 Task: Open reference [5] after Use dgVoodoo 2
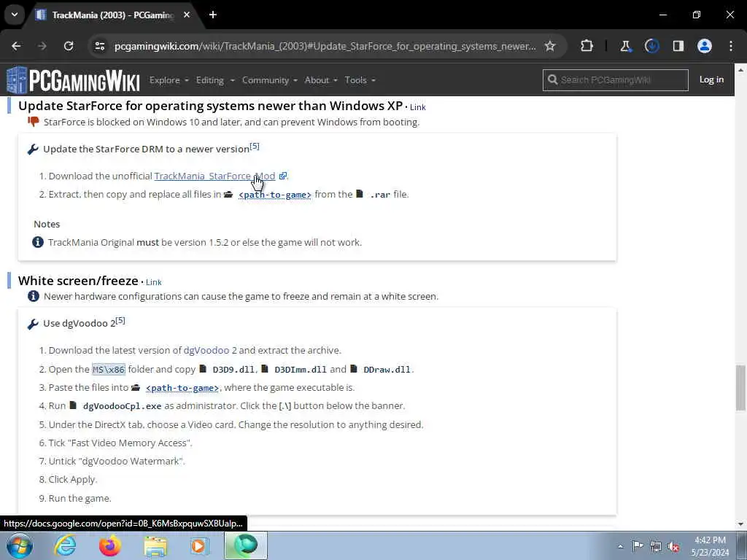pos(120,321)
